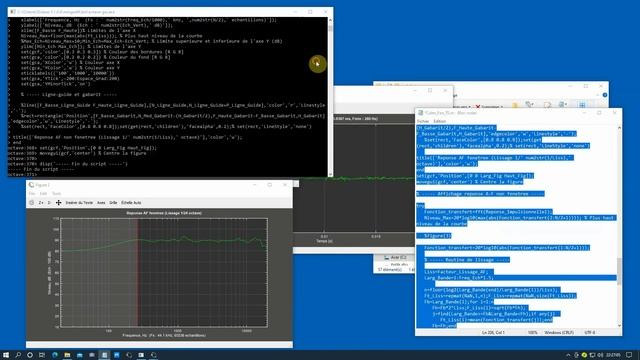The height and width of the screenshot is (360, 640).
Task: Open the Fichier menu in Notepad
Action: (x=423, y=121)
